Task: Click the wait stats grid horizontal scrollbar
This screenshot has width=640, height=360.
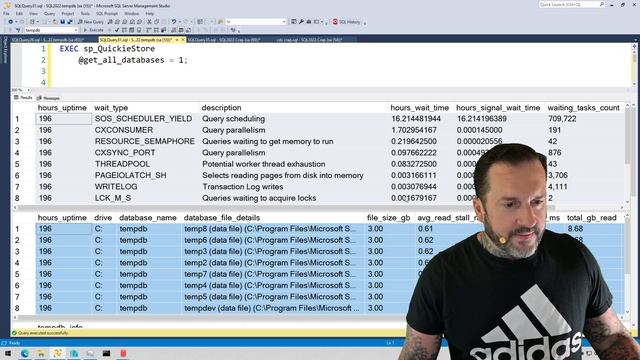Action: tap(317, 207)
